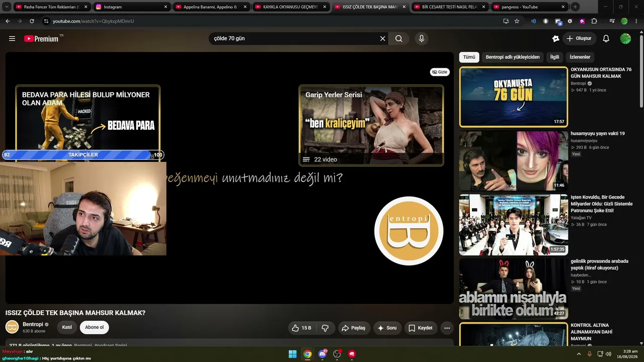644x362 pixels.
Task: Like the video, 15 B button
Action: 301,328
